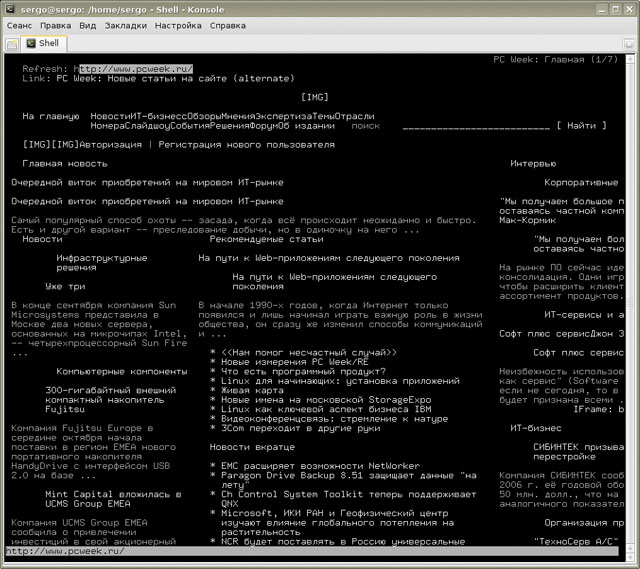
Task: Click the new session icon beside Shell tab
Action: pyautogui.click(x=12, y=44)
